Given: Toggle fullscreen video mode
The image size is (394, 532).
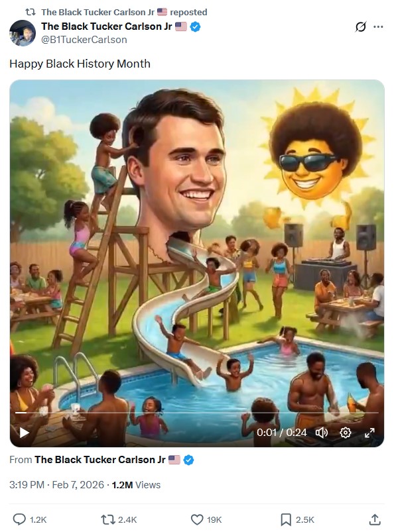Looking at the screenshot, I should tap(369, 433).
